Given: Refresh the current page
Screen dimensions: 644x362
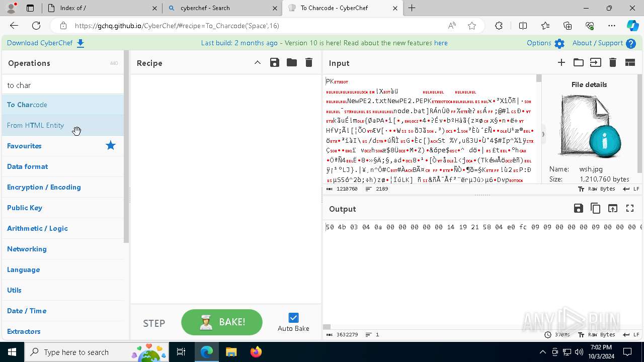Looking at the screenshot, I should tap(36, 26).
